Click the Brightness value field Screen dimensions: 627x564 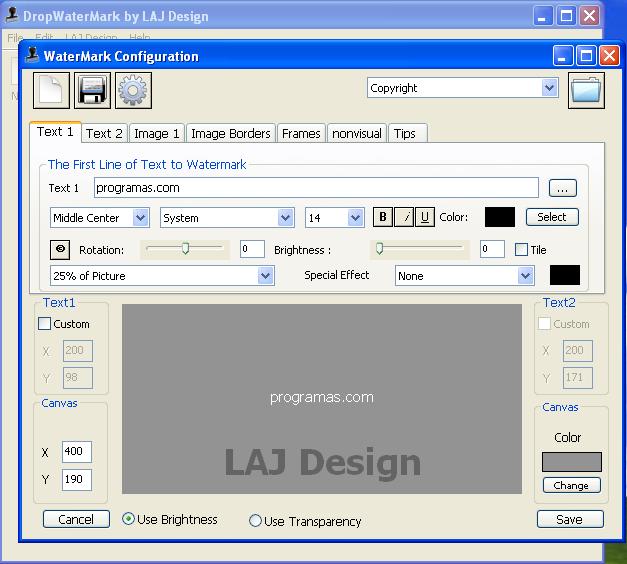pyautogui.click(x=492, y=249)
